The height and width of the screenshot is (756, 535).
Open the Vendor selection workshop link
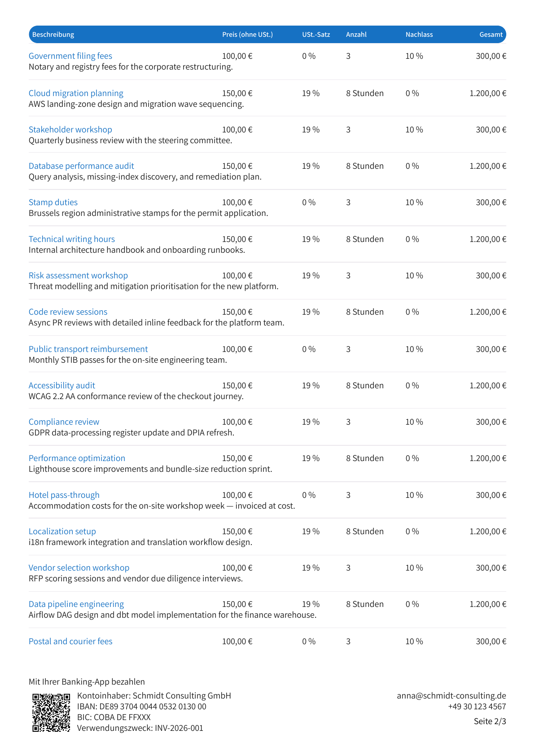pyautogui.click(x=79, y=568)
